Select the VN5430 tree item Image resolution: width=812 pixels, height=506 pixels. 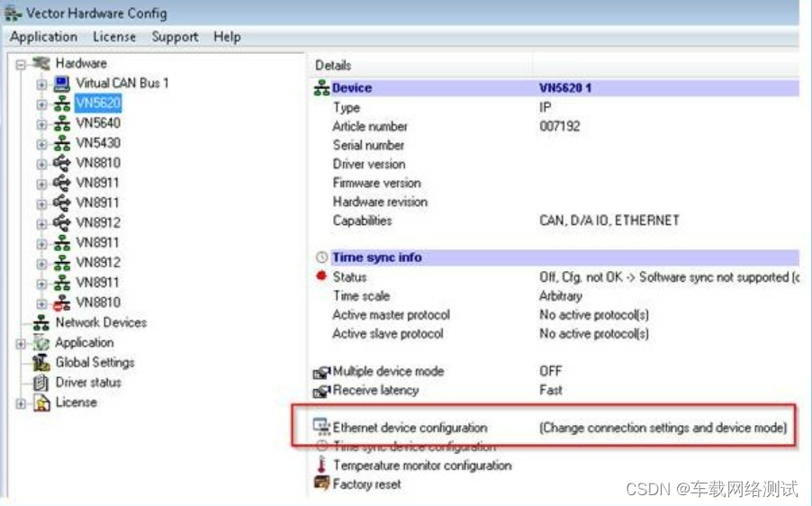coord(98,143)
